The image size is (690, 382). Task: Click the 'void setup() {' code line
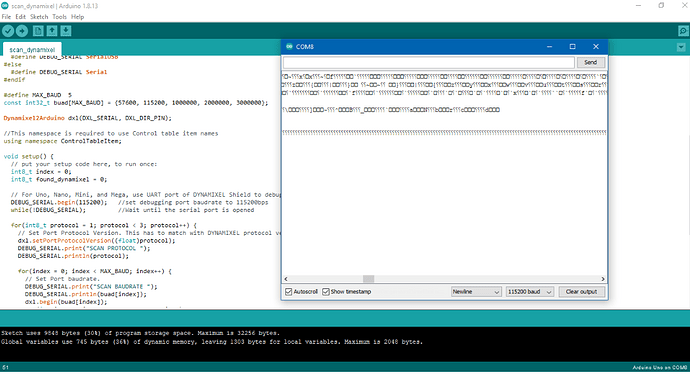click(29, 156)
